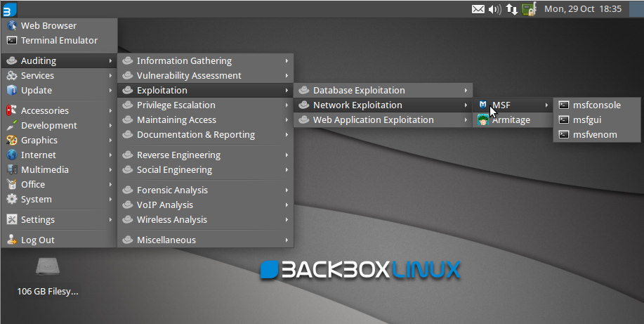Click the Accessories knife icon

(12, 110)
